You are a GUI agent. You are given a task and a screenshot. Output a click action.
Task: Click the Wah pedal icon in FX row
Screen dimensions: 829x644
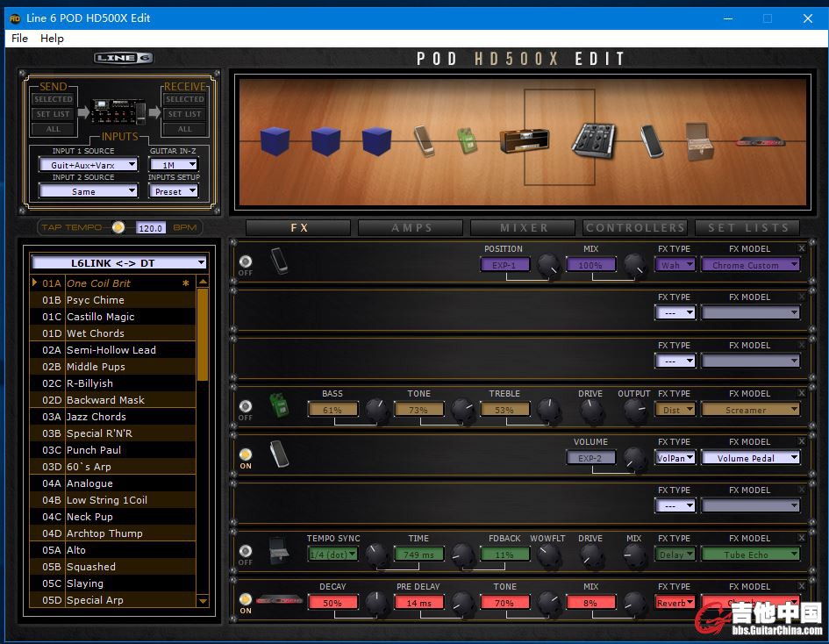click(279, 261)
